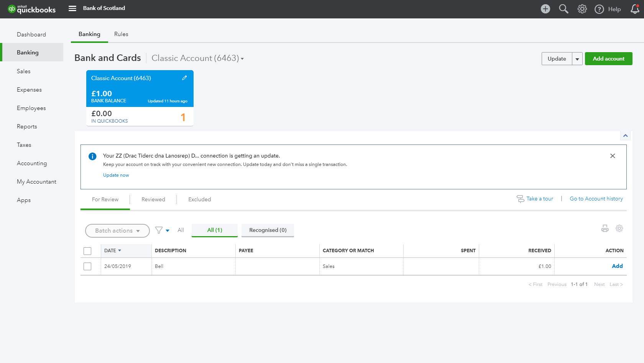Show the Recognised (0) tab

268,230
